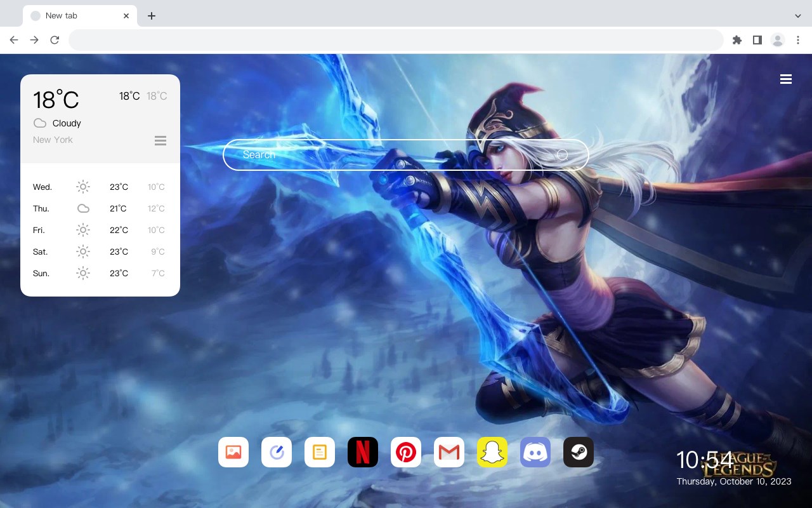Go back to the previous page
812x508 pixels.
click(x=14, y=40)
